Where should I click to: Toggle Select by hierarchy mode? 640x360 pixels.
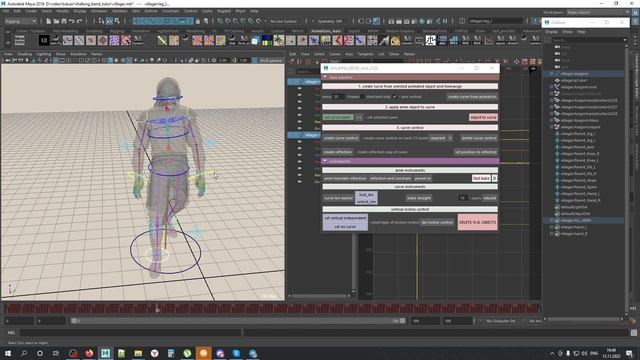(x=101, y=21)
